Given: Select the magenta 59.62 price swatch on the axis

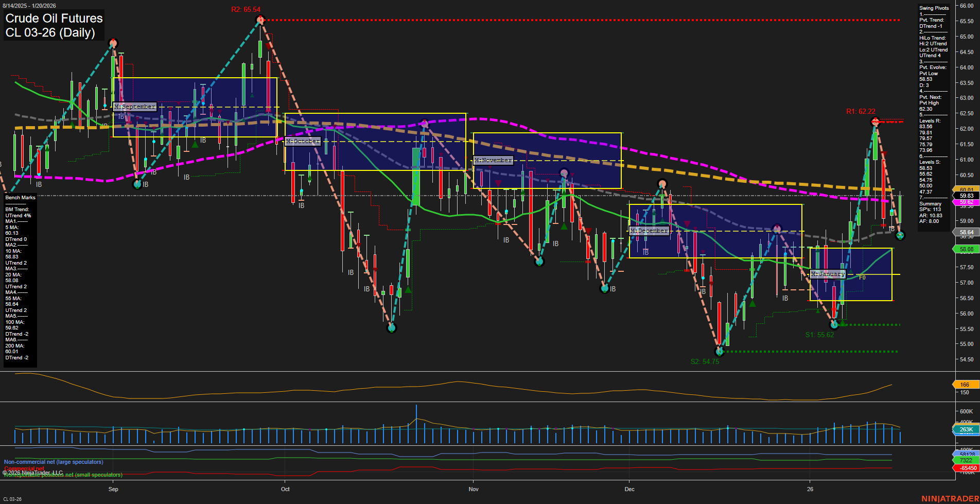Looking at the screenshot, I should 965,203.
